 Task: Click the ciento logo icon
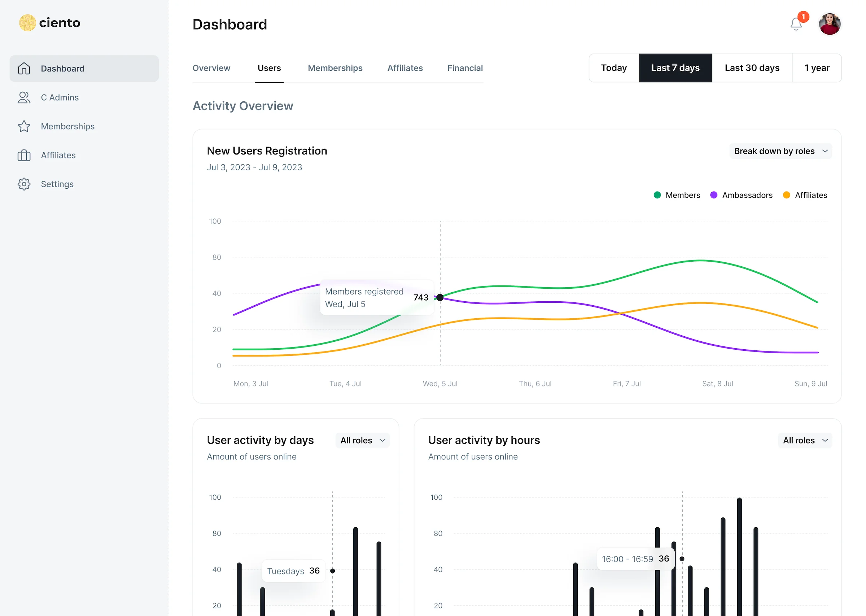click(x=27, y=23)
